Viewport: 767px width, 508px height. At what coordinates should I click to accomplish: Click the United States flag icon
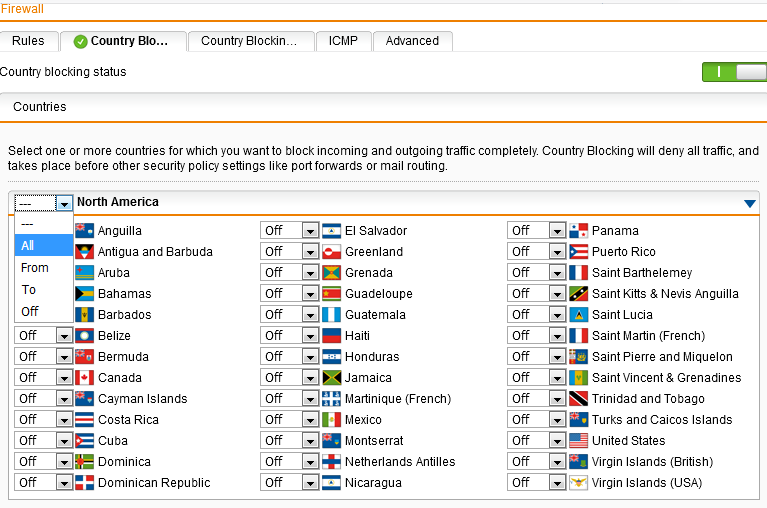click(x=578, y=441)
